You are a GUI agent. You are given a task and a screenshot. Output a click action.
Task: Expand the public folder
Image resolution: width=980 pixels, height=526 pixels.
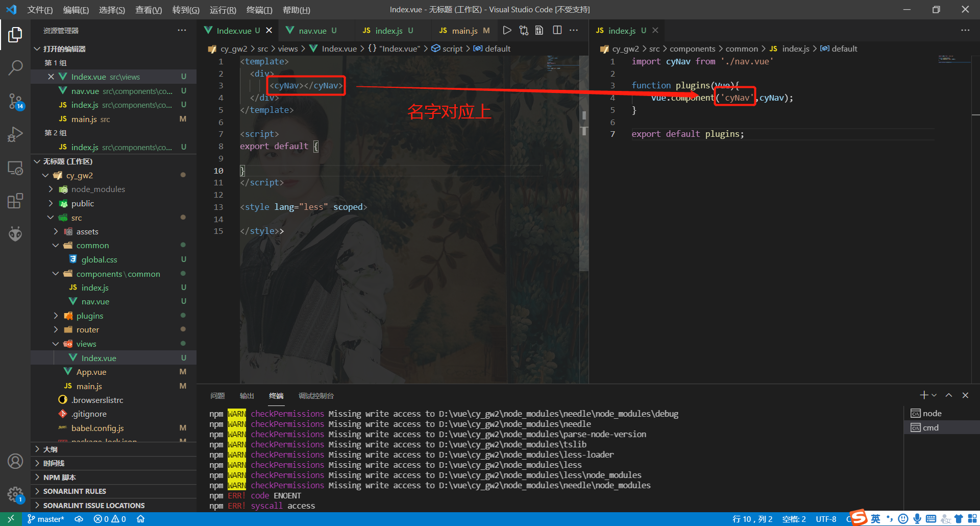click(51, 203)
